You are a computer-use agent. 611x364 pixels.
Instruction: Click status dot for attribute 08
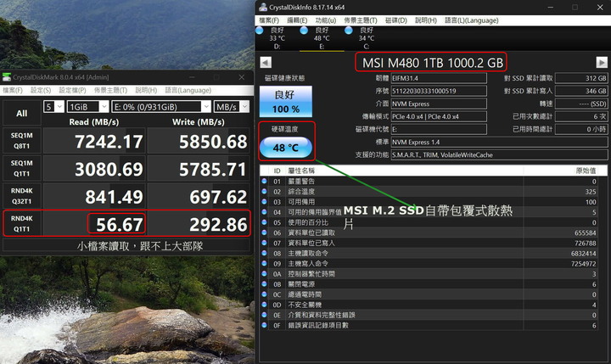click(264, 253)
